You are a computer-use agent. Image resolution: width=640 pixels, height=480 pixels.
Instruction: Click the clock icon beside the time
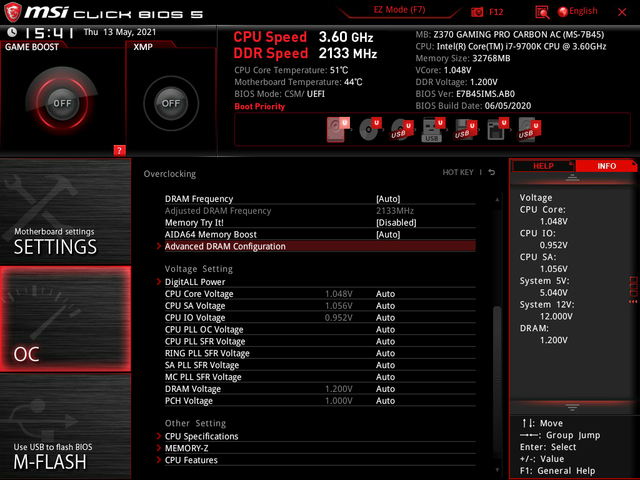[12, 32]
